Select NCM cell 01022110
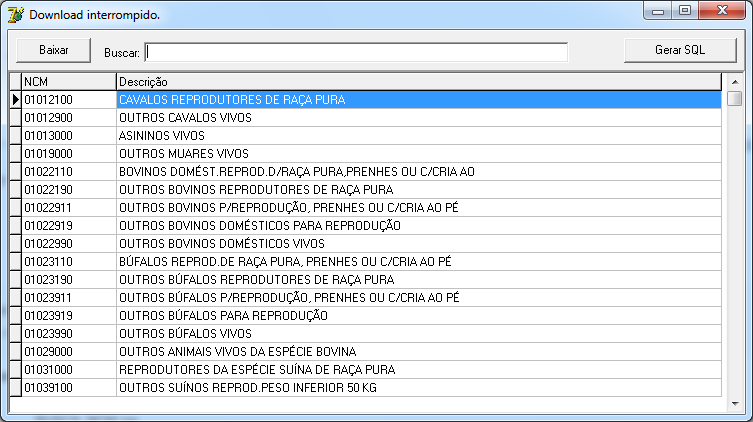The height and width of the screenshot is (422, 753). [x=69, y=172]
